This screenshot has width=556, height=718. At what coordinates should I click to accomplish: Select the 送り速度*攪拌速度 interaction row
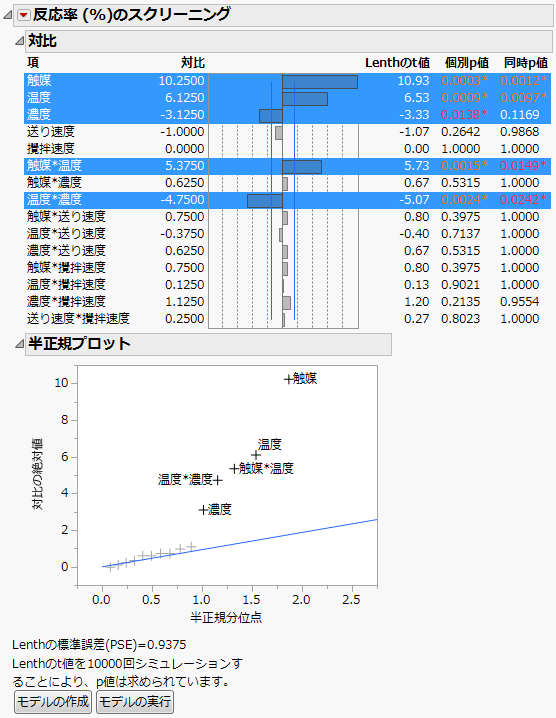tap(287, 319)
